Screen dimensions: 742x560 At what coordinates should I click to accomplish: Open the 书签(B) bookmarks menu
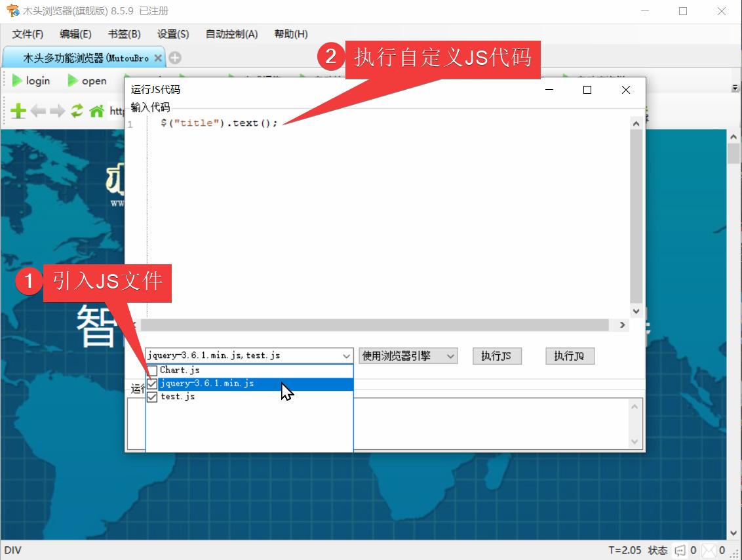click(x=124, y=34)
